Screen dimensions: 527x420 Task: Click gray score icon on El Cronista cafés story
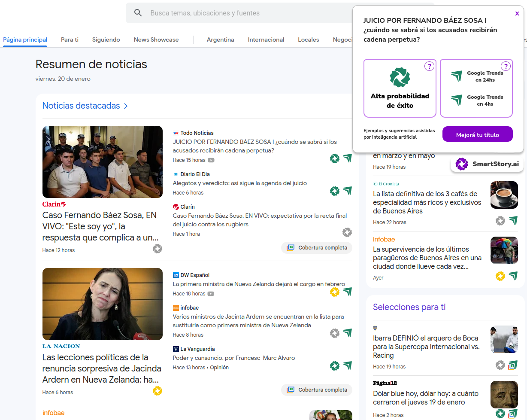pos(500,221)
